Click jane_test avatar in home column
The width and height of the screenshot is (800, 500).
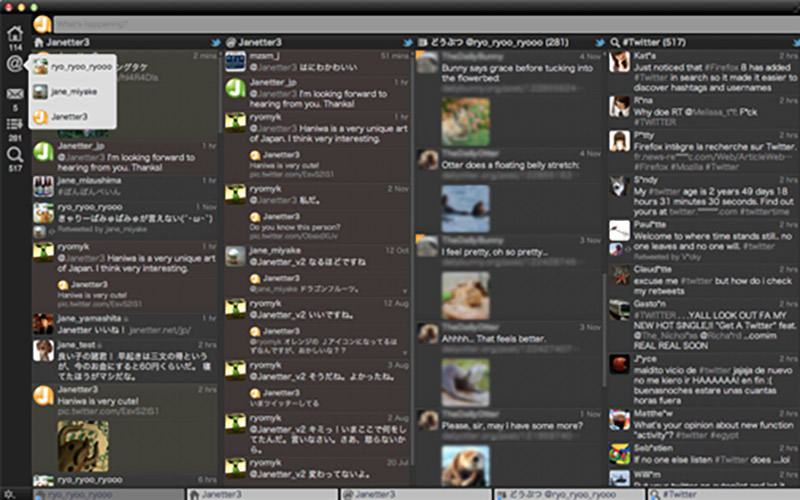tap(43, 351)
